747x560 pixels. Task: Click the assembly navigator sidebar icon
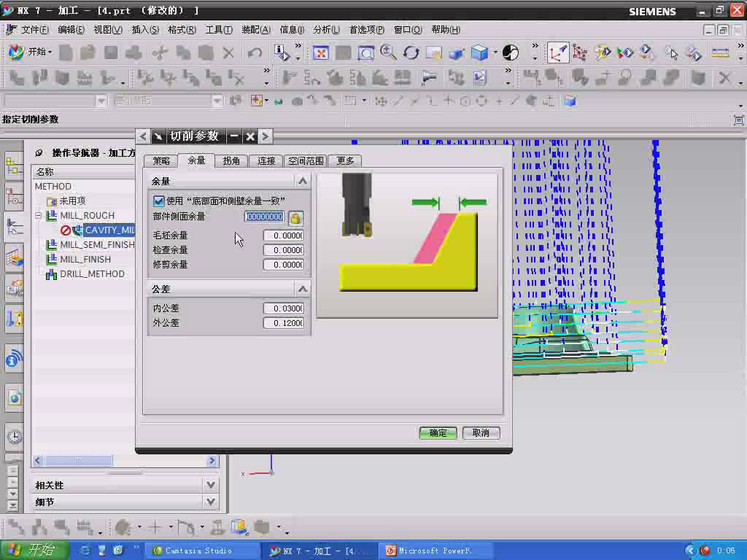click(x=15, y=167)
